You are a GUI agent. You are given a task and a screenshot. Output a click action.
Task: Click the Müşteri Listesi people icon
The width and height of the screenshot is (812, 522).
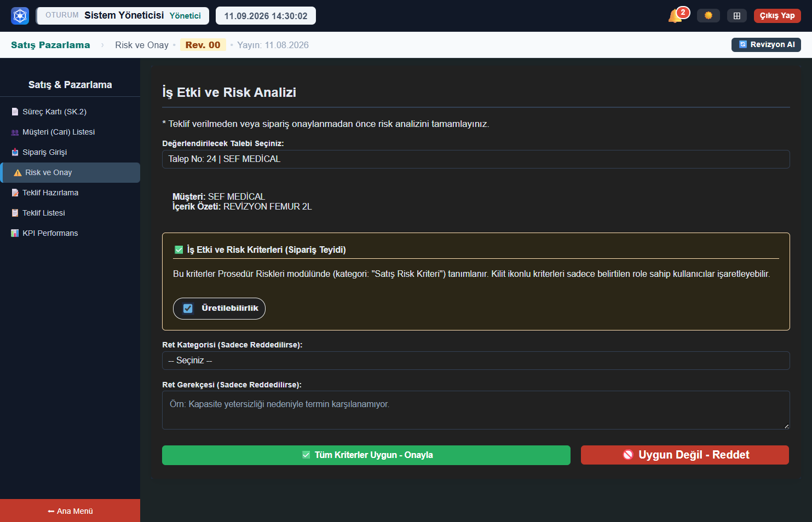tap(15, 132)
